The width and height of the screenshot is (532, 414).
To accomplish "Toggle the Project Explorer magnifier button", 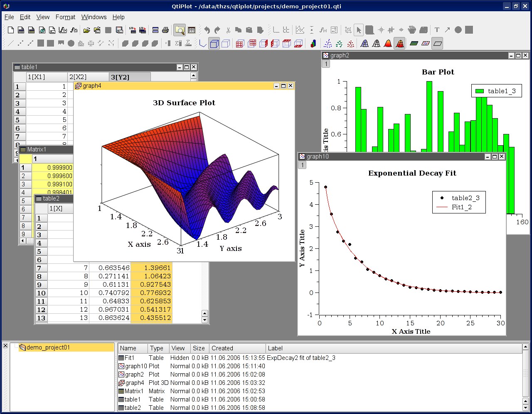I will [x=180, y=30].
